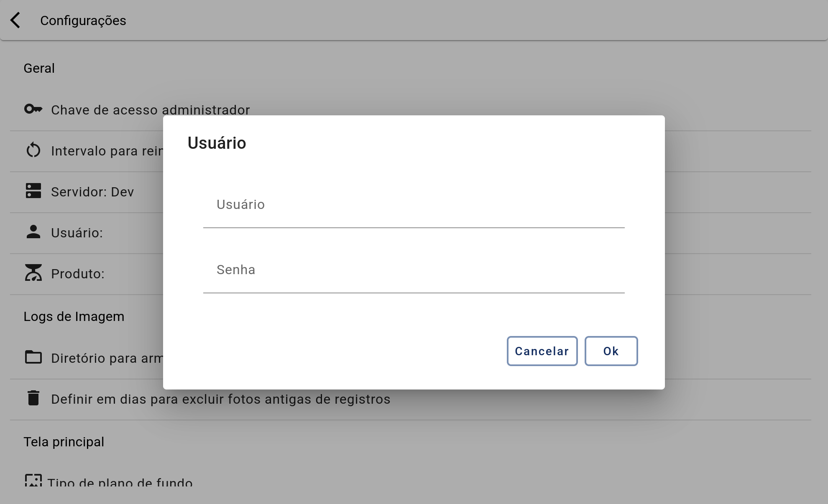Click the scale icon beside Produto
Viewport: 828px width, 504px height.
(33, 272)
